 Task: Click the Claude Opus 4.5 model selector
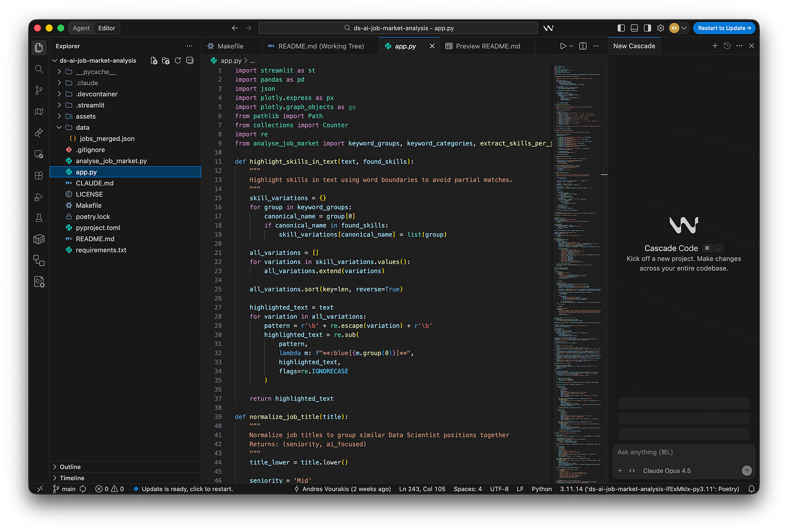click(666, 471)
